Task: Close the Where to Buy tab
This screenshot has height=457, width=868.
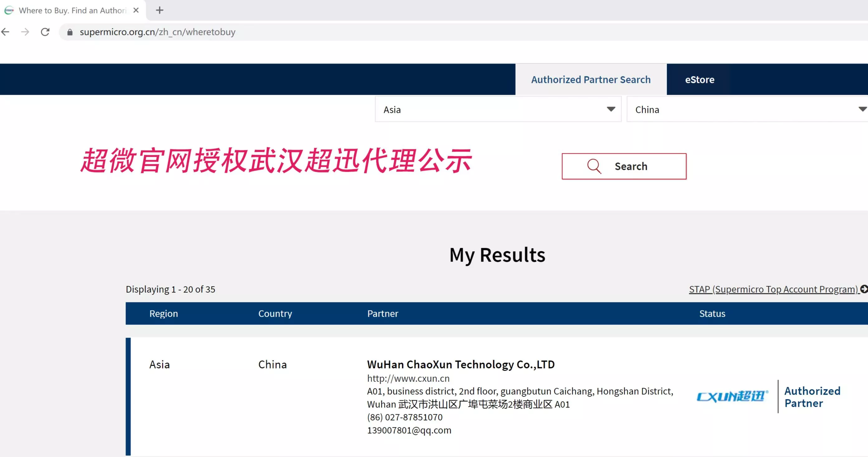Action: point(136,11)
